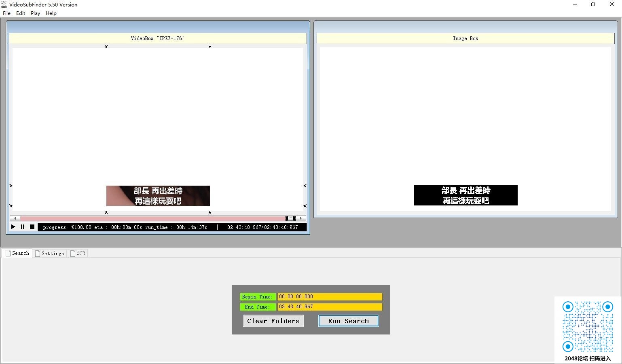622x364 pixels.
Task: Click the upper left horizontal crop marker
Action: tap(11, 186)
